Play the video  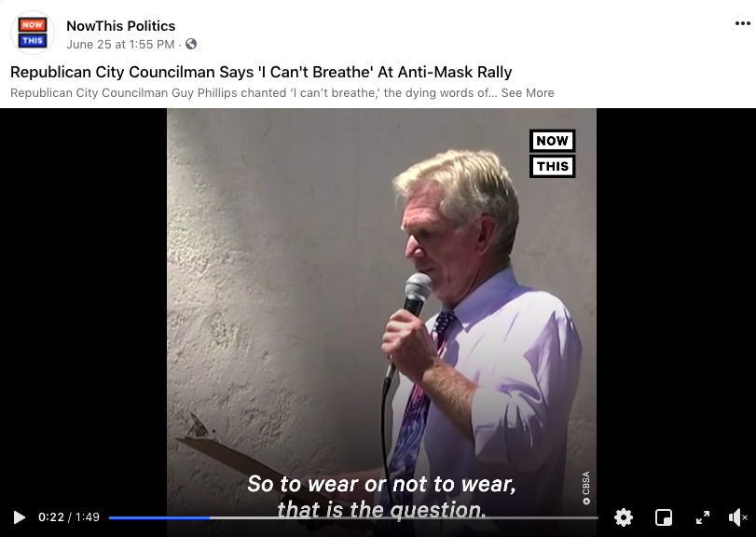(x=20, y=517)
